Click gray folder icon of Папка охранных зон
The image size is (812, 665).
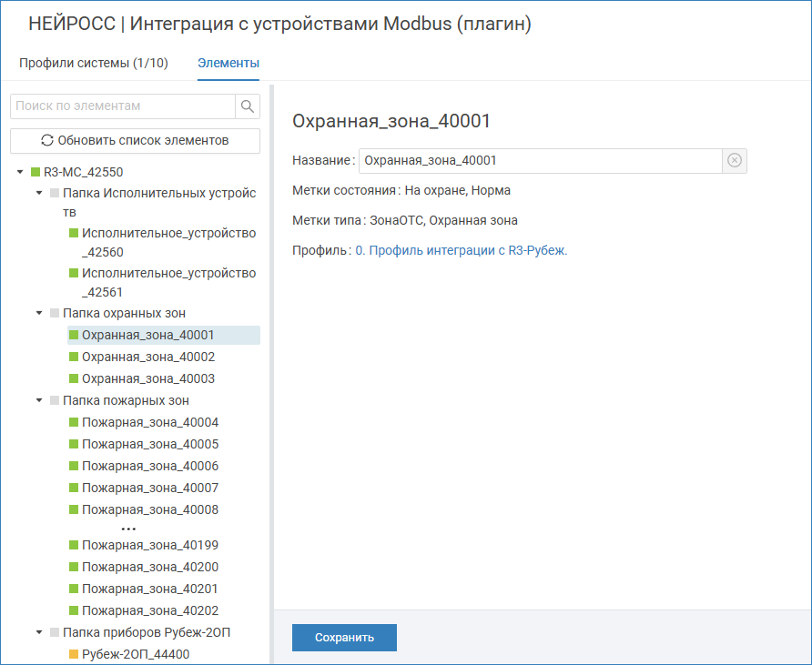[x=55, y=313]
